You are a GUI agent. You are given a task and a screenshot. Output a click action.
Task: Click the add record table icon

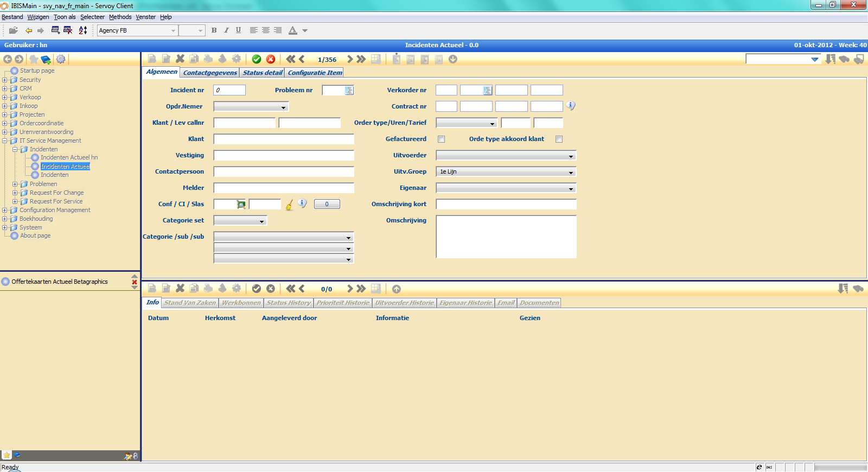(x=55, y=30)
